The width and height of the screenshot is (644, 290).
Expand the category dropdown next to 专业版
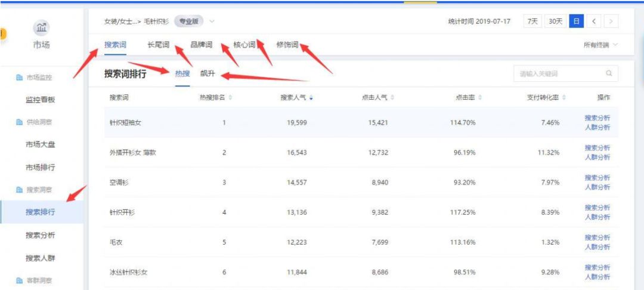click(x=212, y=21)
